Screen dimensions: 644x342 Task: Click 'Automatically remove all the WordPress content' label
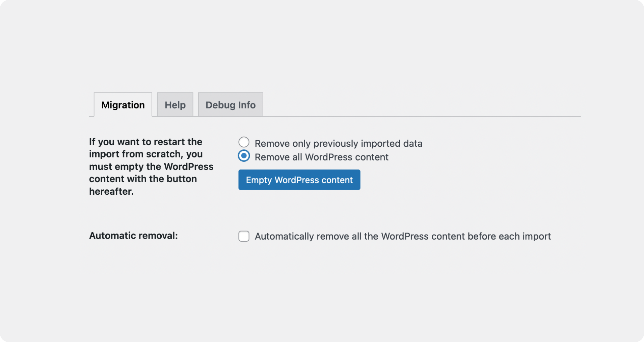click(x=403, y=236)
